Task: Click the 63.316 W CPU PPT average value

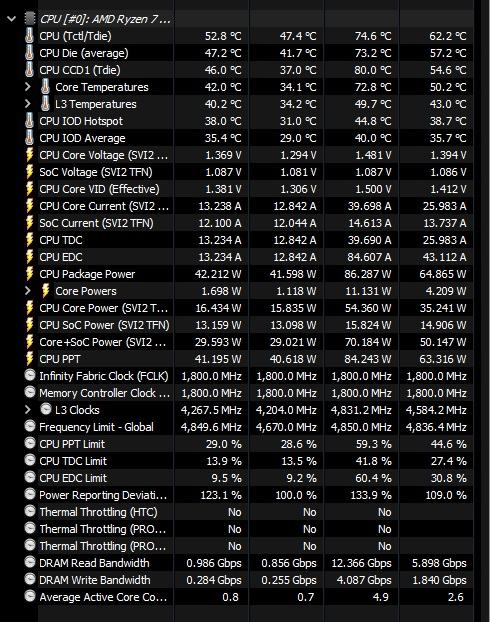Action: click(x=443, y=359)
